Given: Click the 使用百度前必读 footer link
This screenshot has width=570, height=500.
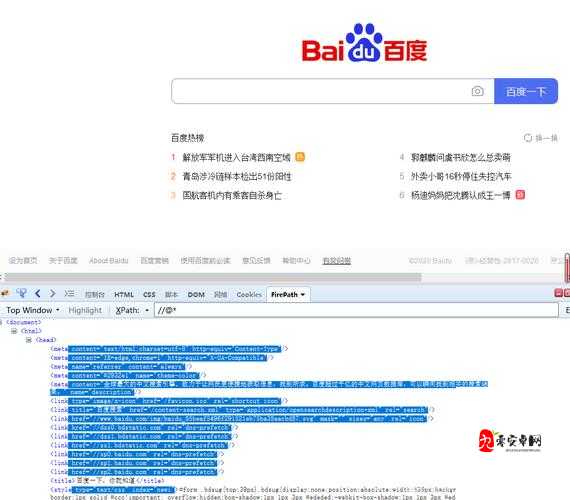Looking at the screenshot, I should click(205, 260).
